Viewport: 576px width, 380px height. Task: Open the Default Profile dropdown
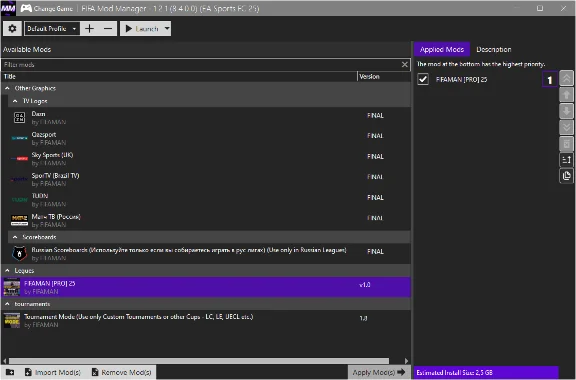[52, 28]
